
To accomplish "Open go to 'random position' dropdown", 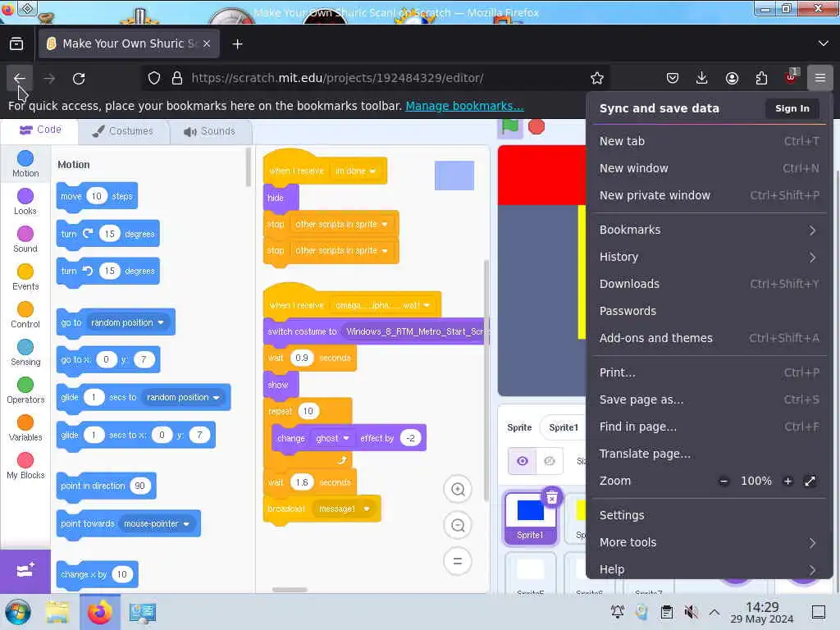I will pyautogui.click(x=127, y=322).
